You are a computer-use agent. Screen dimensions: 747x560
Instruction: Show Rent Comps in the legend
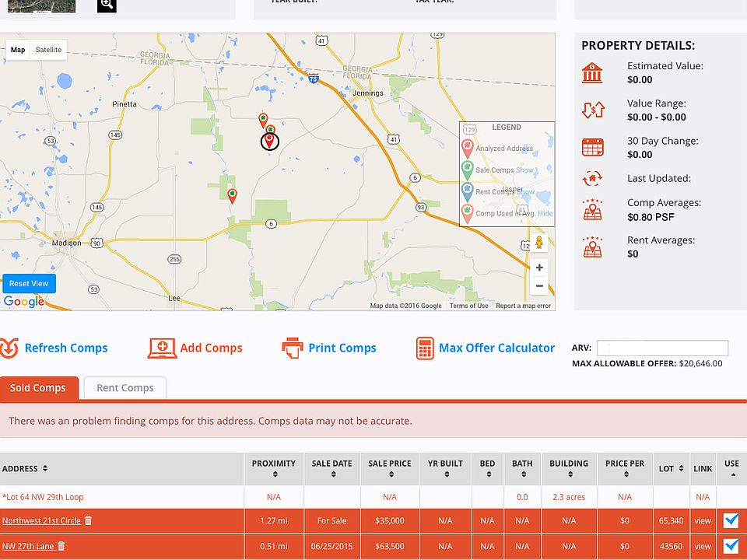(x=525, y=191)
